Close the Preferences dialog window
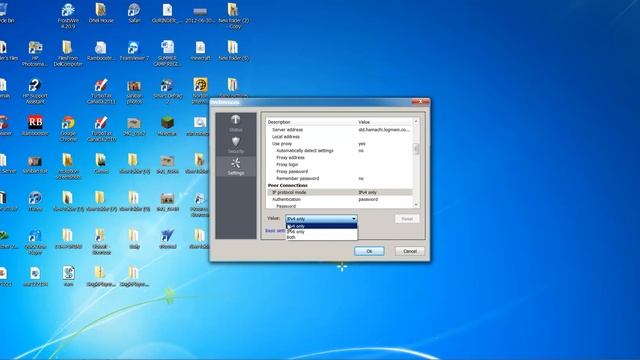This screenshot has height=360, width=640. (420, 102)
